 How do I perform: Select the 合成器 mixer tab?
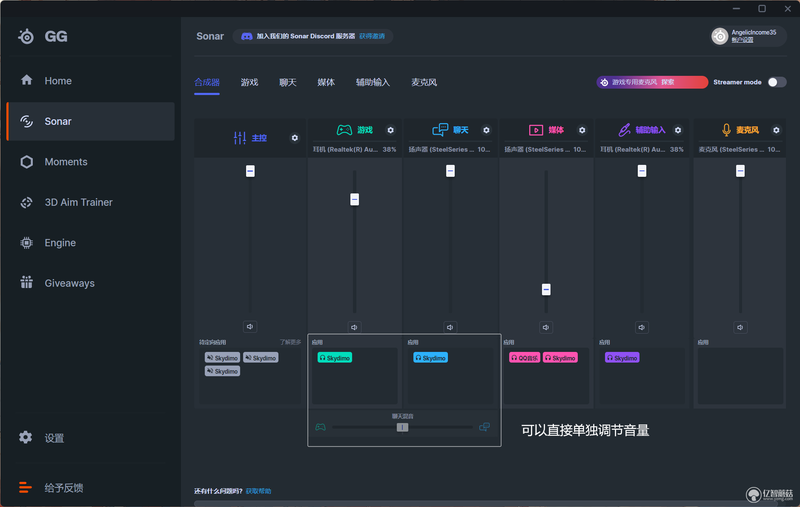point(207,83)
